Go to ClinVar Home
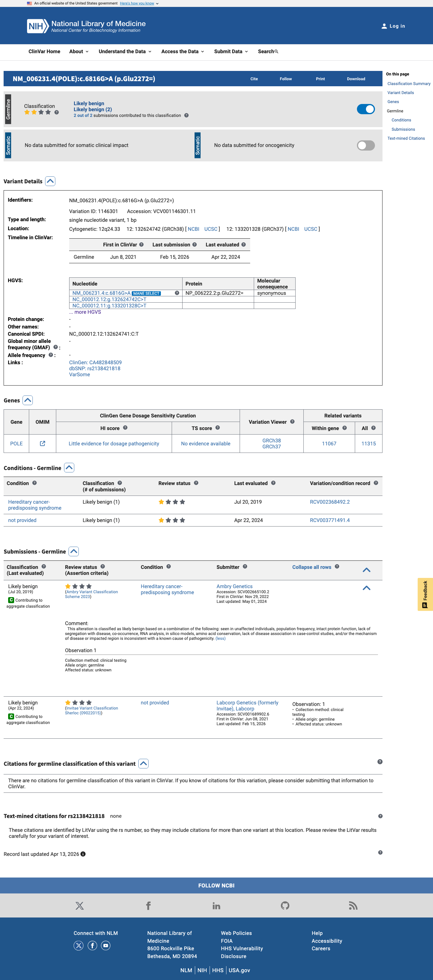The height and width of the screenshot is (980, 433). coord(44,52)
